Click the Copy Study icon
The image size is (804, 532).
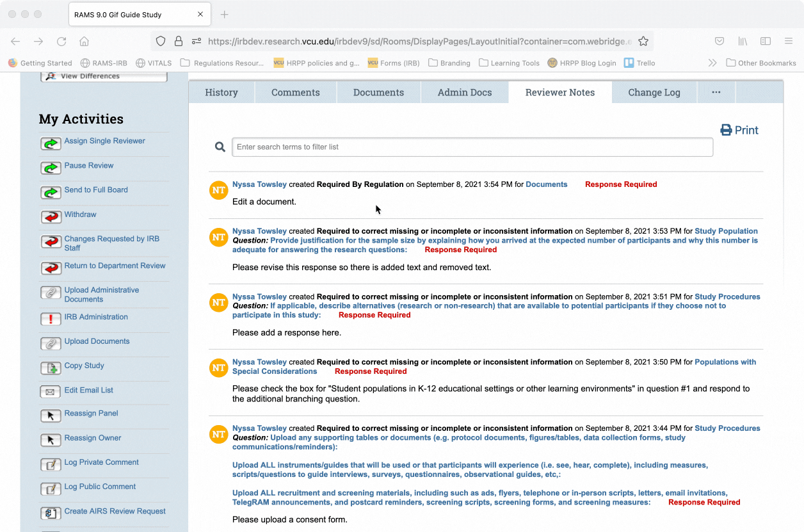(51, 368)
